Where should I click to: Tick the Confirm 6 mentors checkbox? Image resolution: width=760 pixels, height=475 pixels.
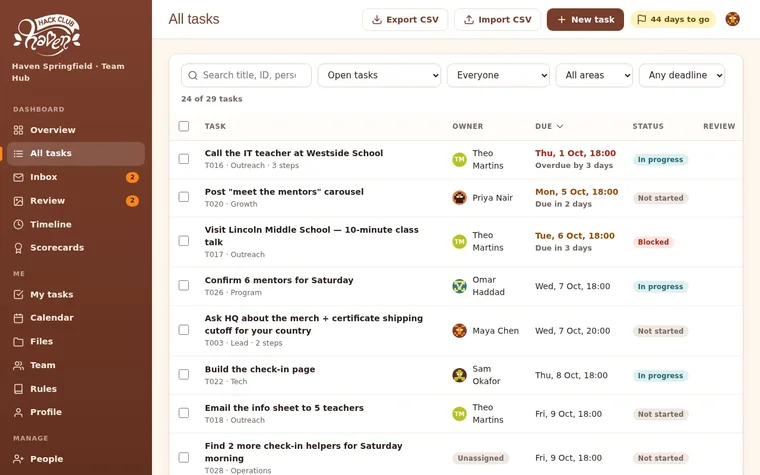pos(184,285)
